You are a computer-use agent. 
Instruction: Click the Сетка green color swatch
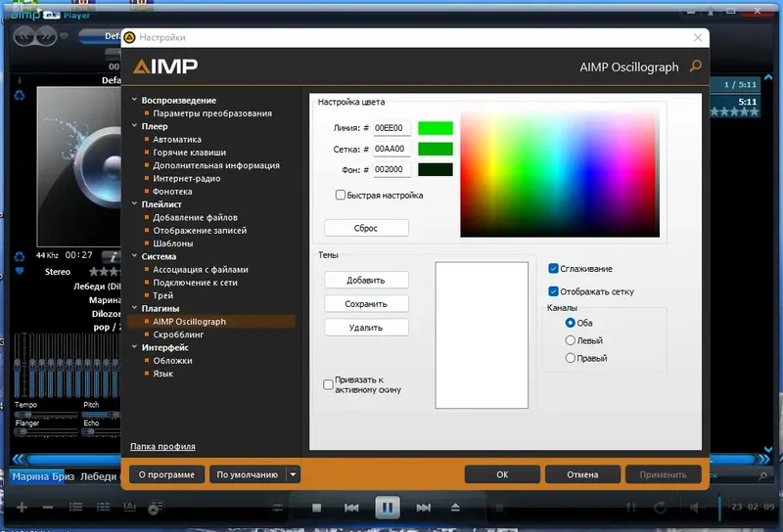pos(436,149)
